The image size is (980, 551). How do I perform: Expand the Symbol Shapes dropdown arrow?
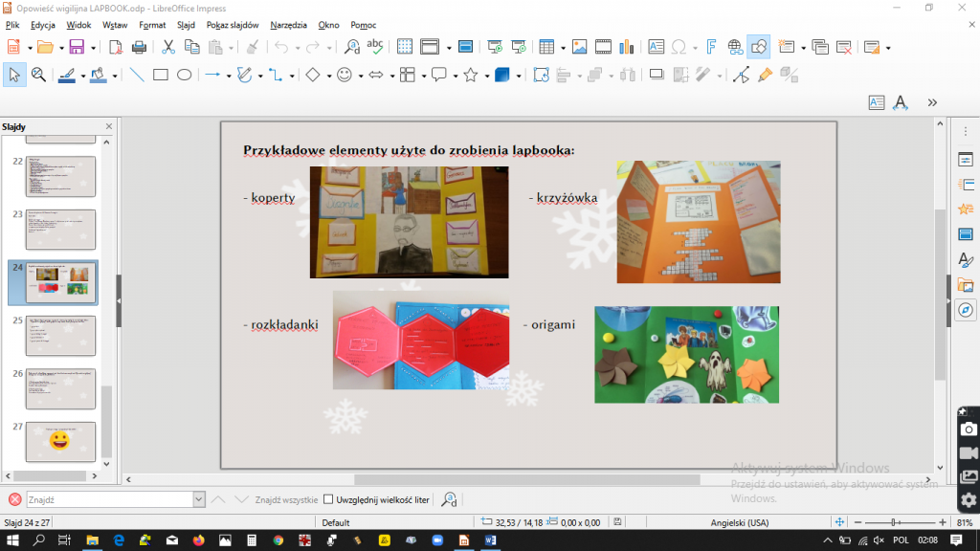point(360,76)
